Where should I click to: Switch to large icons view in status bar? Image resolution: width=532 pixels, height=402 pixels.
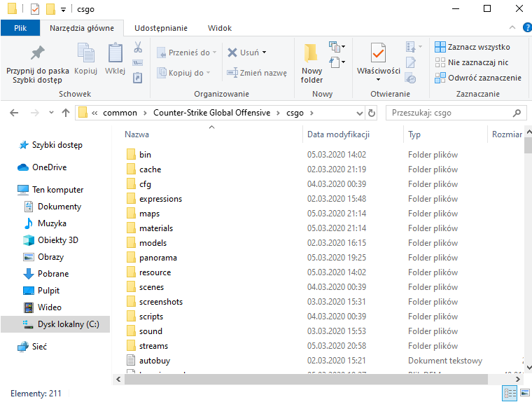(x=524, y=393)
